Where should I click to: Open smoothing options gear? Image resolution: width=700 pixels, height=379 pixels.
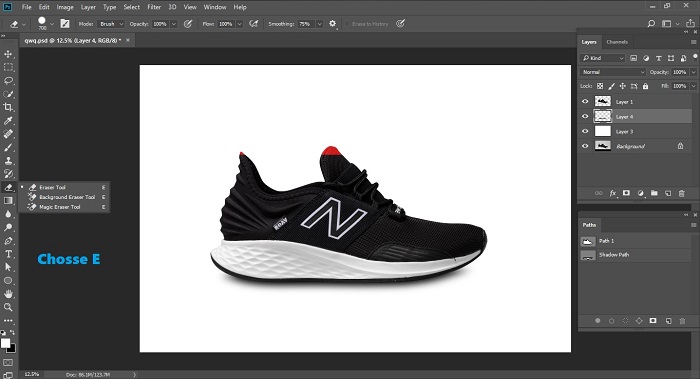(x=333, y=24)
